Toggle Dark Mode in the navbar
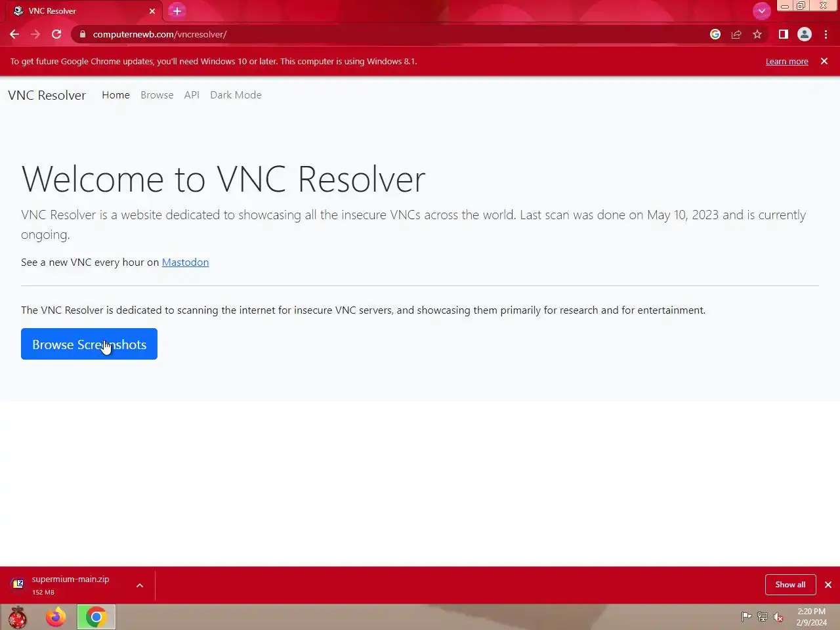This screenshot has height=630, width=840. [236, 95]
